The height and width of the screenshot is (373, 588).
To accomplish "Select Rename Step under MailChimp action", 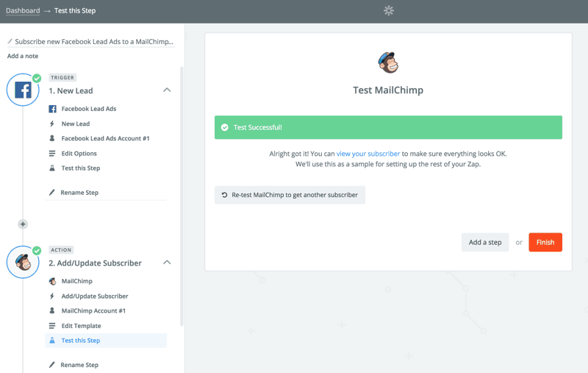I will pyautogui.click(x=79, y=365).
